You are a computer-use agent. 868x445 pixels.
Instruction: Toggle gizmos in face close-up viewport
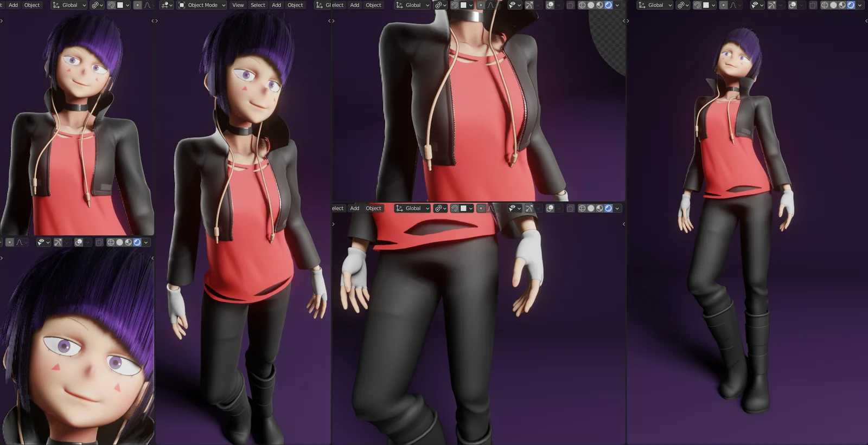(58, 242)
